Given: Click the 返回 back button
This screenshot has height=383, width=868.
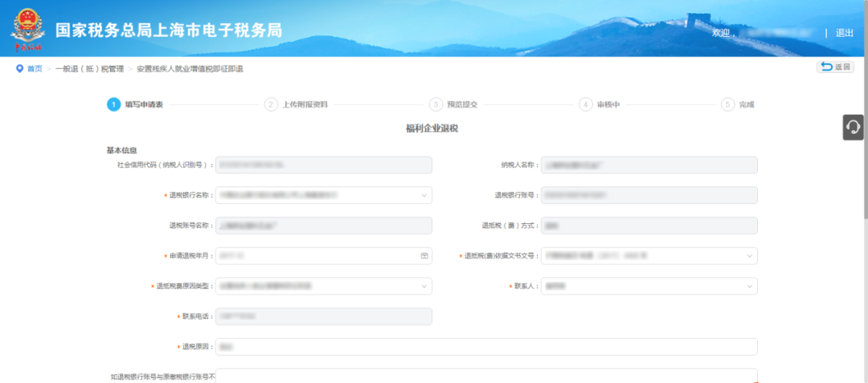Looking at the screenshot, I should (x=835, y=67).
